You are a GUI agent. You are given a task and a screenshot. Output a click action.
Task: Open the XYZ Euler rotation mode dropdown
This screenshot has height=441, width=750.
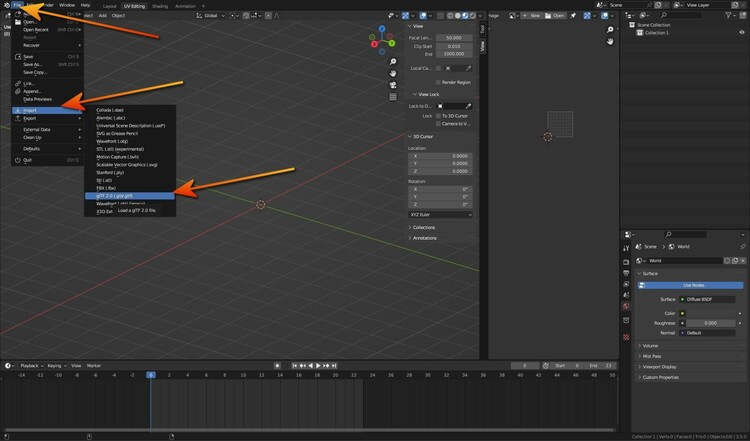coord(441,214)
